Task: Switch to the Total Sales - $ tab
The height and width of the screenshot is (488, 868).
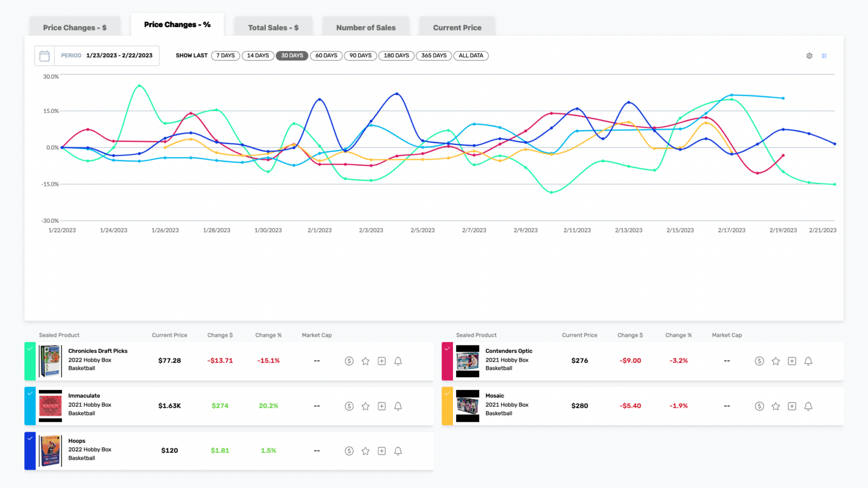Action: pyautogui.click(x=273, y=28)
